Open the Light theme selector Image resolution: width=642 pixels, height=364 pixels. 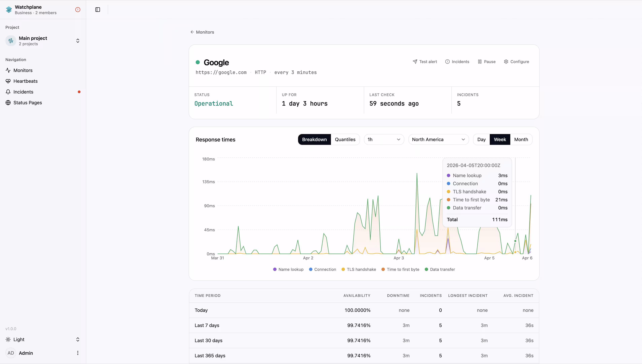(x=43, y=339)
